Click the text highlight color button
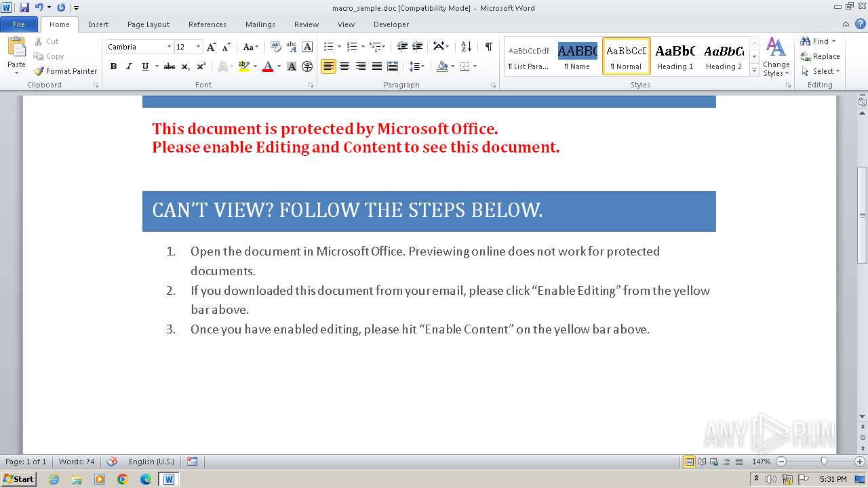Image resolution: width=868 pixels, height=488 pixels. 243,66
